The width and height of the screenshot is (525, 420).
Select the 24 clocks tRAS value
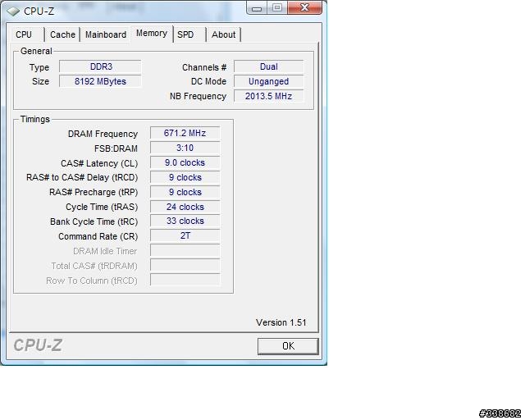[x=185, y=207]
